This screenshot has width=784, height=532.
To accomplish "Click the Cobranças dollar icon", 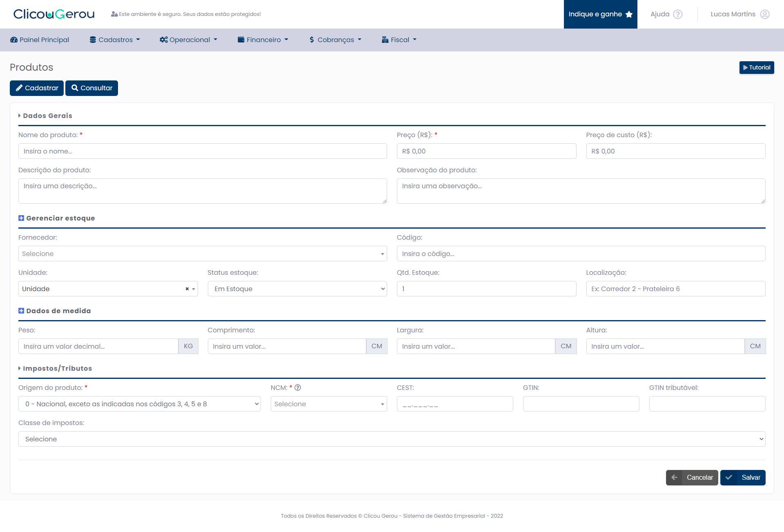I will pyautogui.click(x=312, y=40).
